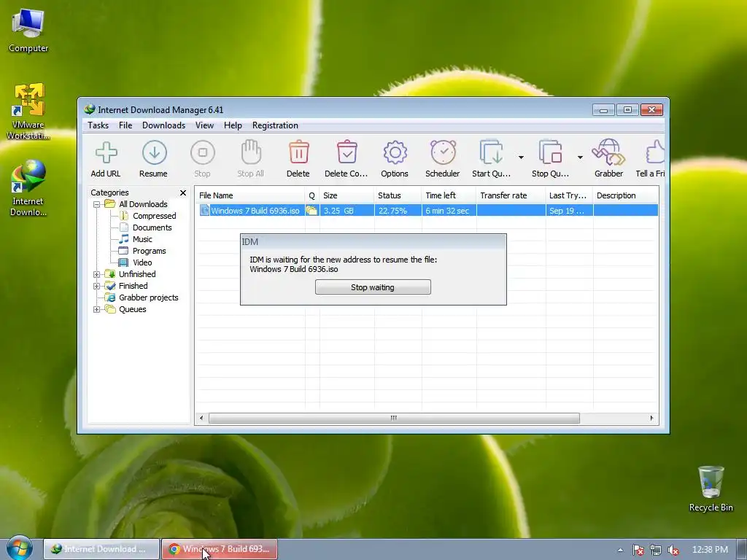Screen dimensions: 747x560
Task: Select the Queues category label
Action: coord(133,309)
